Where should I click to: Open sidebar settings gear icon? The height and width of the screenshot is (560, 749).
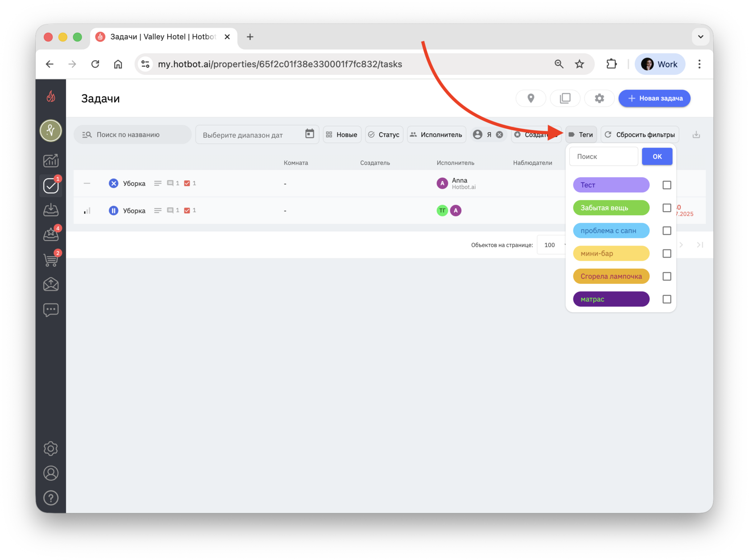pyautogui.click(x=51, y=449)
